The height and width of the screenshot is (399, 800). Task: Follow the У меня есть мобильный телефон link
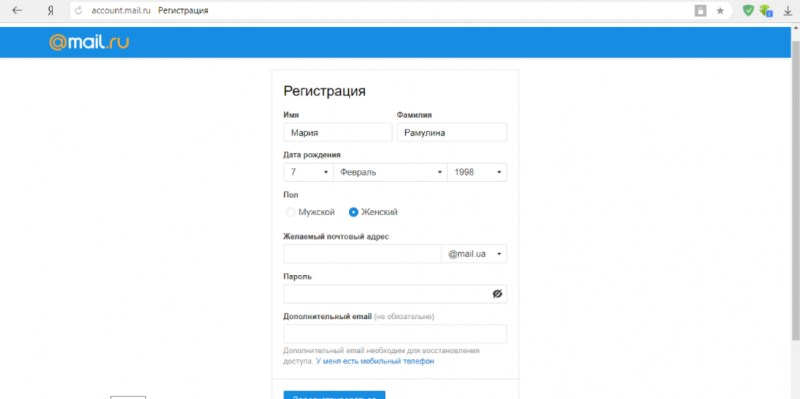coord(375,361)
